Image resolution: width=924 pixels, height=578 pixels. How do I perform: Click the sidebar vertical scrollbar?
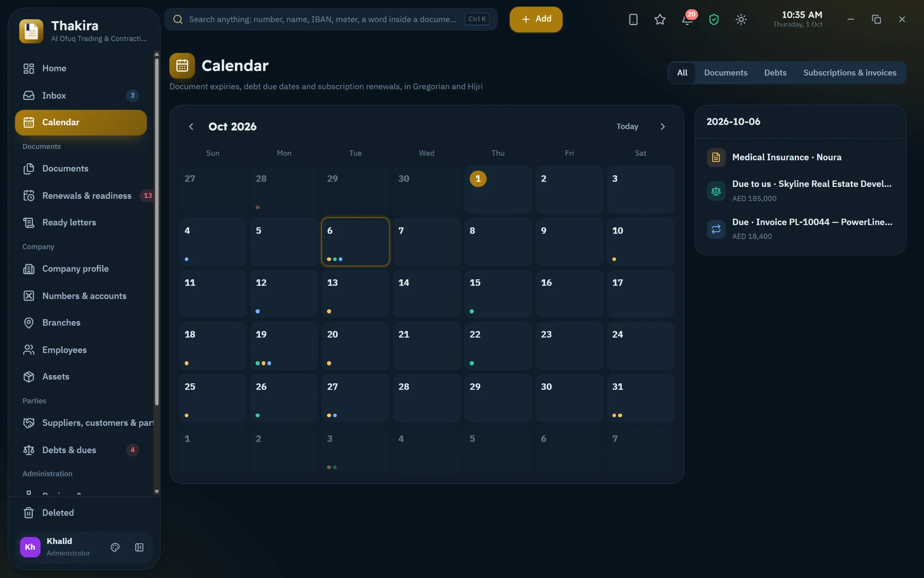click(156, 231)
